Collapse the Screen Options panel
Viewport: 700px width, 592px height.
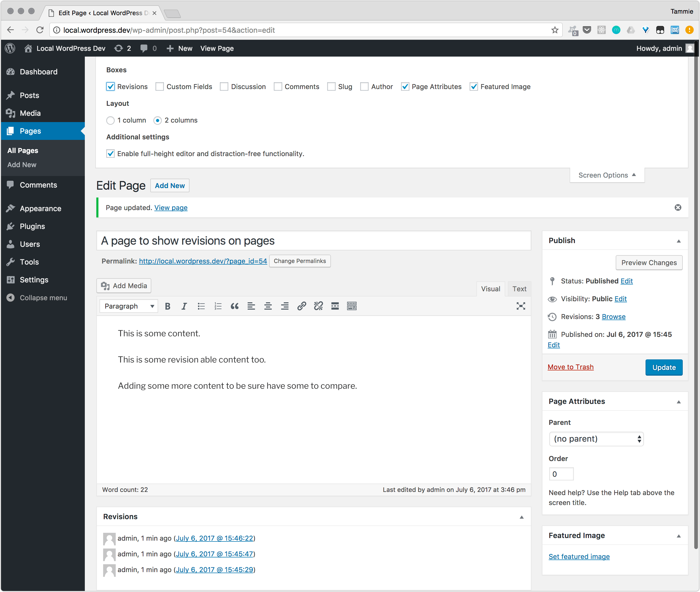(x=607, y=175)
